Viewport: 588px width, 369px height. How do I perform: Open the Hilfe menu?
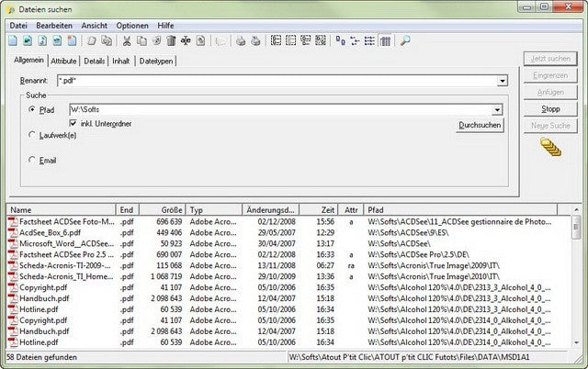(x=165, y=26)
